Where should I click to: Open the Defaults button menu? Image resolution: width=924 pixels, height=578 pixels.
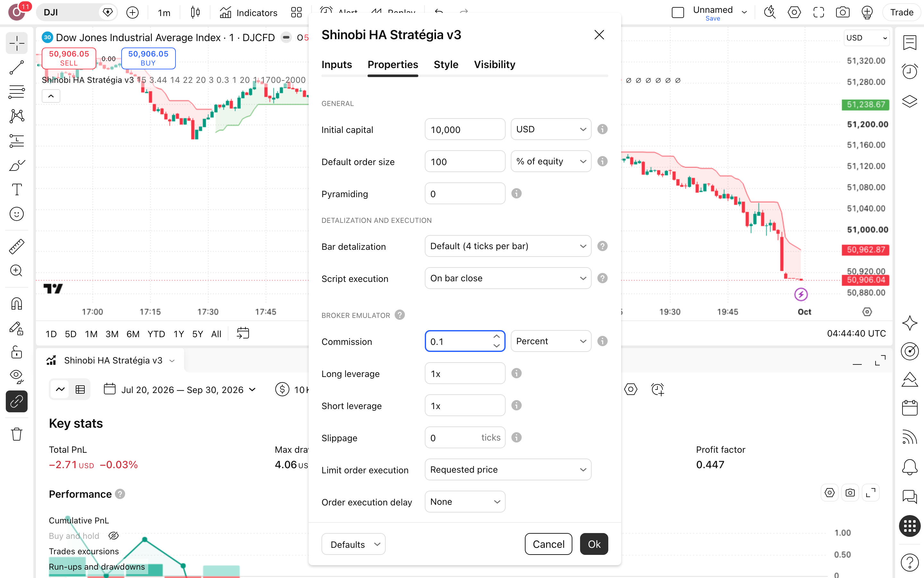tap(353, 544)
